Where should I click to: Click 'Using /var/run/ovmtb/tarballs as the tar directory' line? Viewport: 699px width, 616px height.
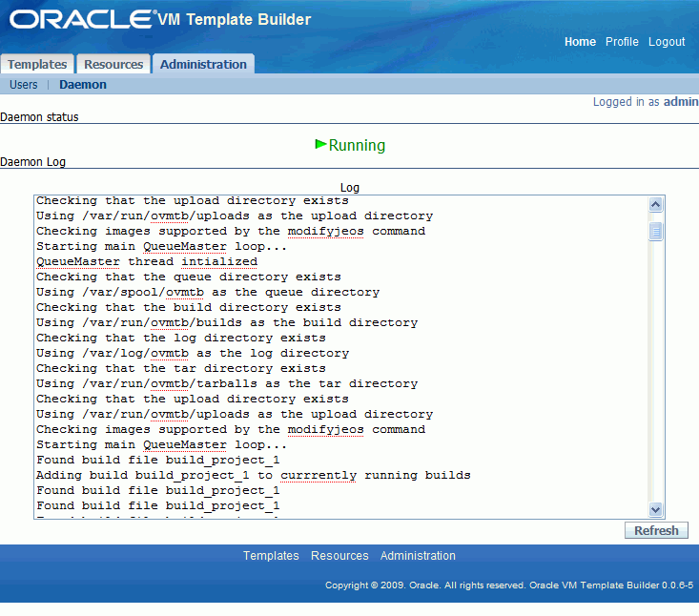227,383
